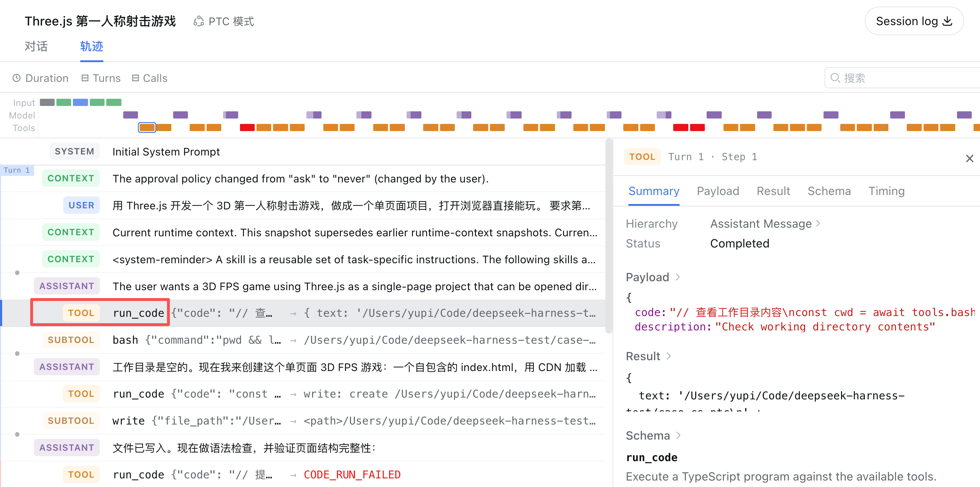Select the 轨迹 tab
The width and height of the screenshot is (980, 487).
point(92,46)
